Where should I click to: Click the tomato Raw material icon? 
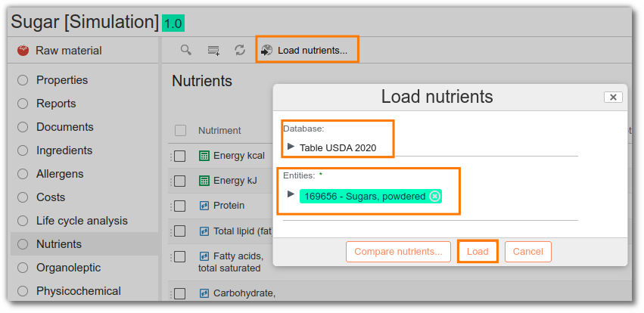[x=23, y=51]
